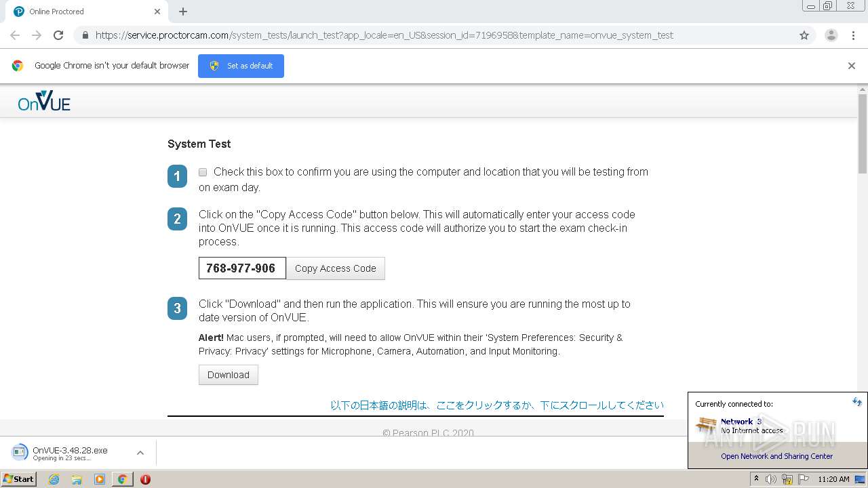Click the browser back arrow
This screenshot has width=868, height=488.
[15, 35]
